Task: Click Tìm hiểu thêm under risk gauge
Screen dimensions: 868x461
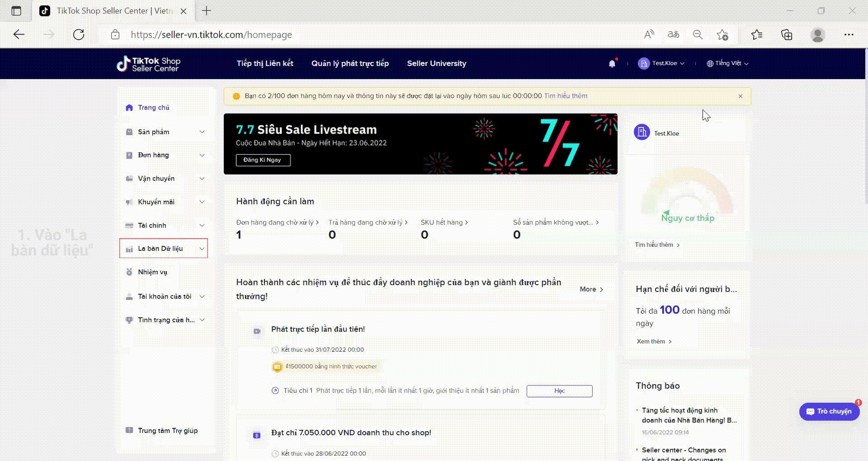Action: (x=657, y=245)
